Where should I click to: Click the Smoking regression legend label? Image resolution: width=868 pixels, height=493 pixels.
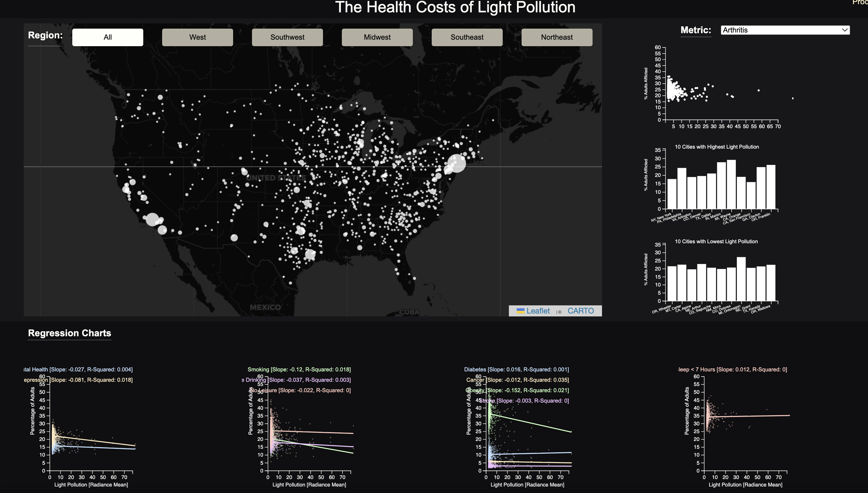(299, 369)
